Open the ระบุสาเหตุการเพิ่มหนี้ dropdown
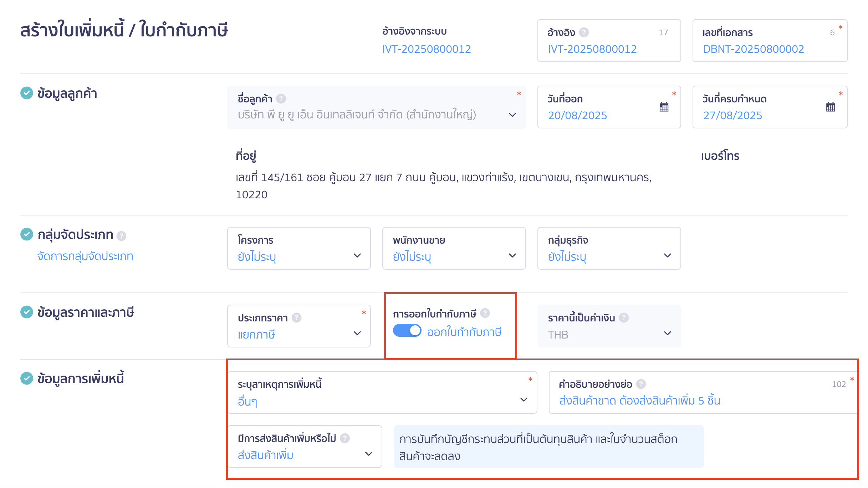The width and height of the screenshot is (868, 488). pyautogui.click(x=382, y=392)
